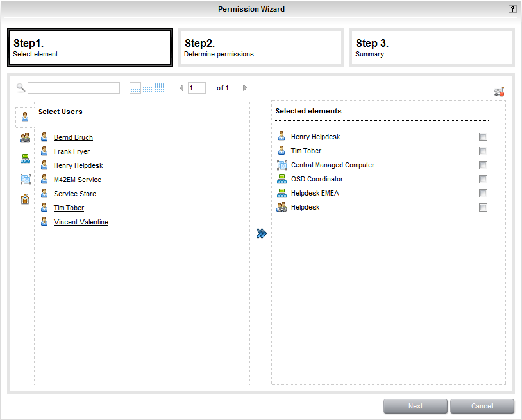The width and height of the screenshot is (522, 420).
Task: Check the Central Managed Computer box
Action: [483, 165]
